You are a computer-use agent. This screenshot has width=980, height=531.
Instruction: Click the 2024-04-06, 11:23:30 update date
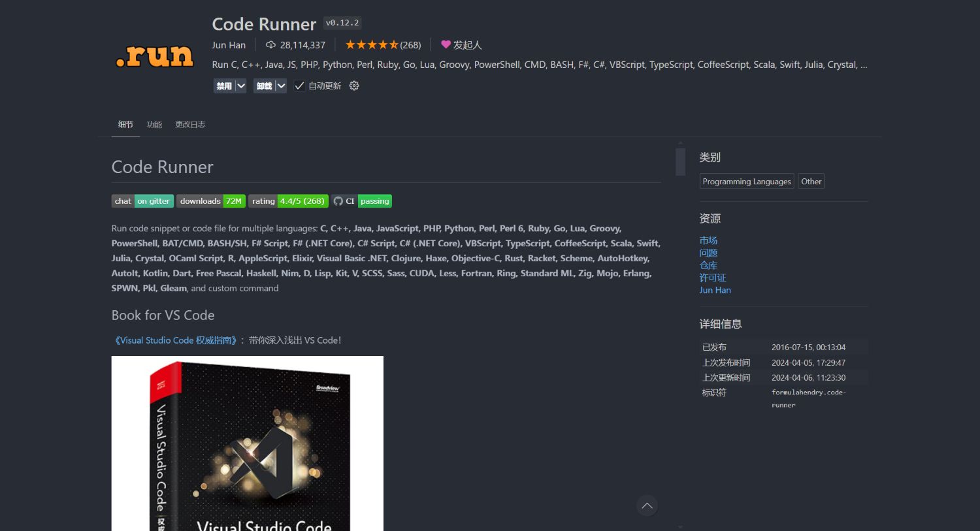[x=808, y=378]
